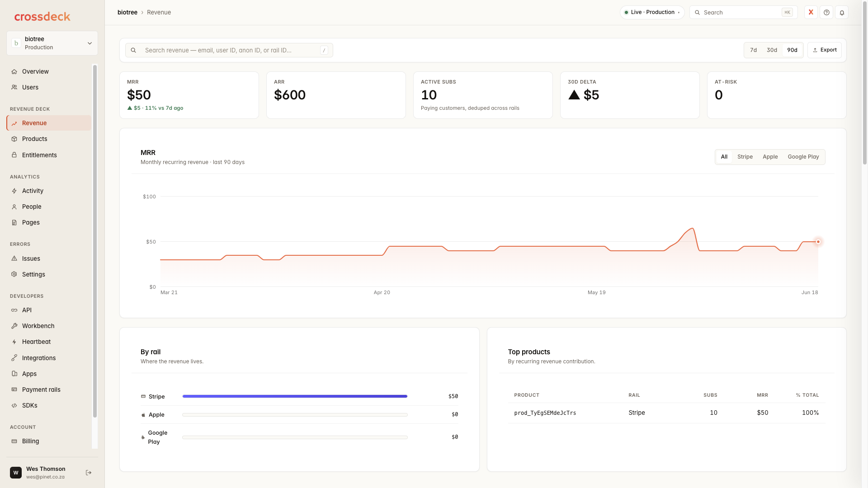Click the global Search field
This screenshot has width=868, height=488.
(744, 13)
